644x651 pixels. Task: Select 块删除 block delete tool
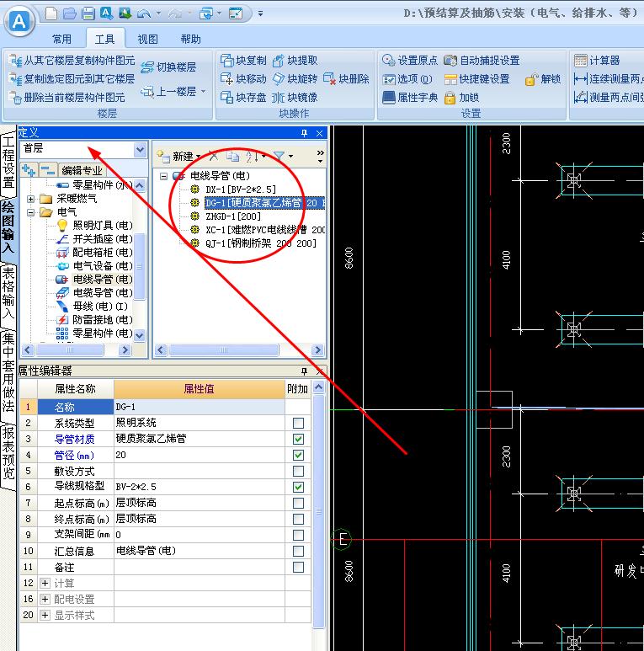click(x=346, y=79)
